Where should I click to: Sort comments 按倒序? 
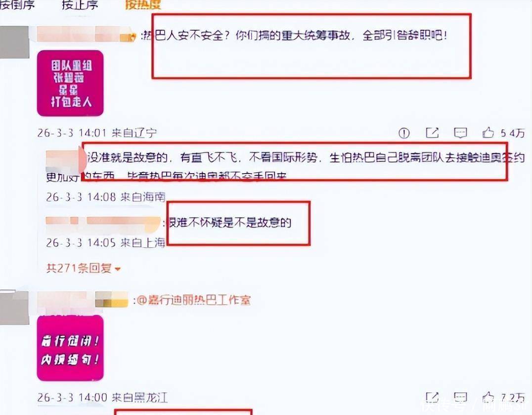(x=17, y=4)
